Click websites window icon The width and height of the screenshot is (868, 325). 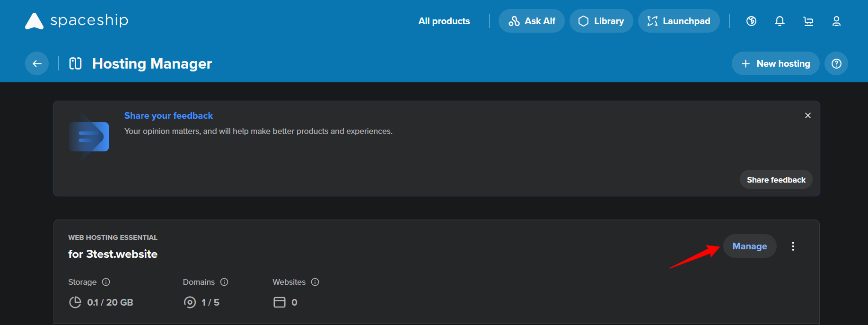click(280, 302)
